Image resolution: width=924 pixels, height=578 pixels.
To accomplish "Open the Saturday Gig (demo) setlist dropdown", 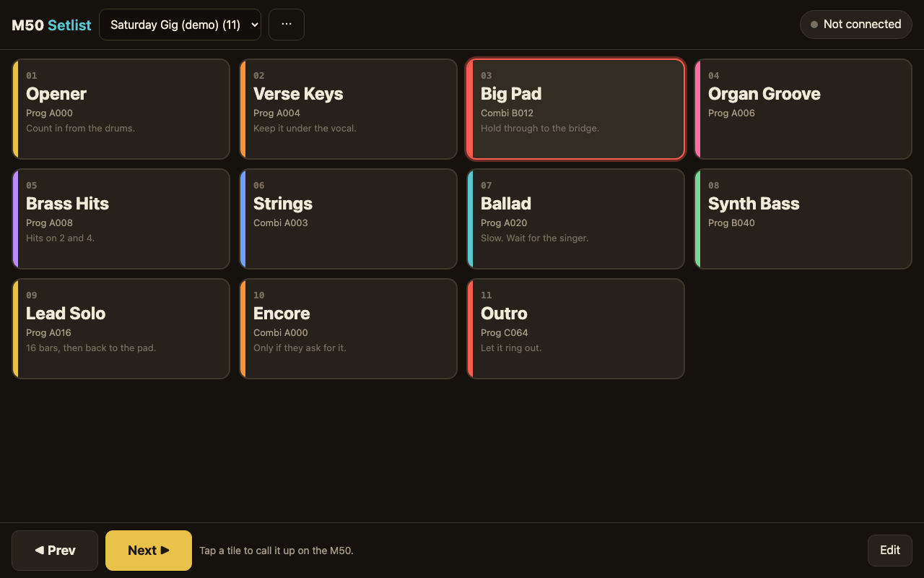I will 180,25.
